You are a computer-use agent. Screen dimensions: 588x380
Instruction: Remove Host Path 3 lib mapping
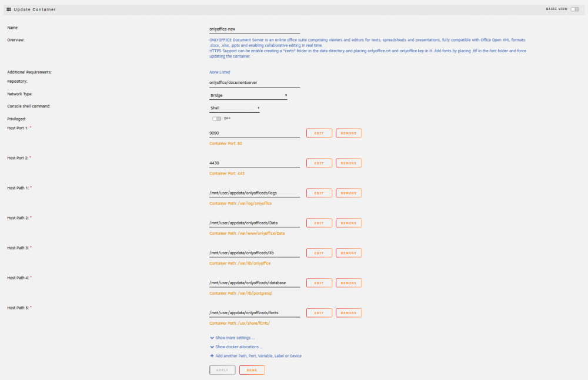[349, 253]
